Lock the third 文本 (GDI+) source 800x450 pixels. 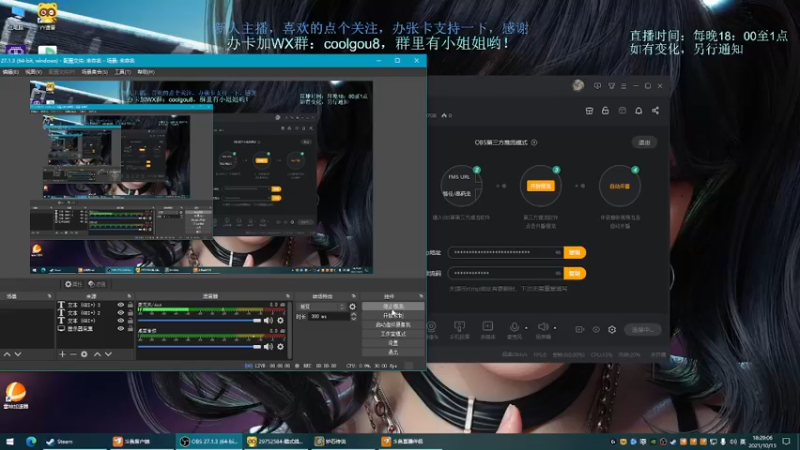tap(130, 320)
